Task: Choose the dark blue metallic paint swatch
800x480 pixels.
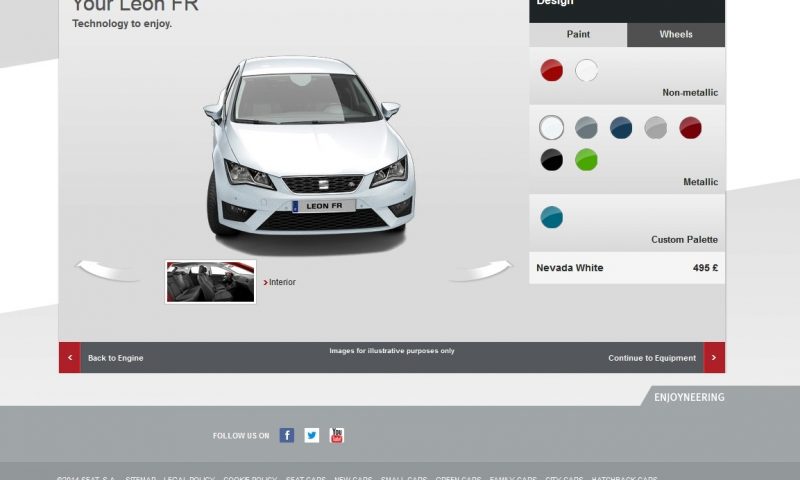Action: coord(621,128)
